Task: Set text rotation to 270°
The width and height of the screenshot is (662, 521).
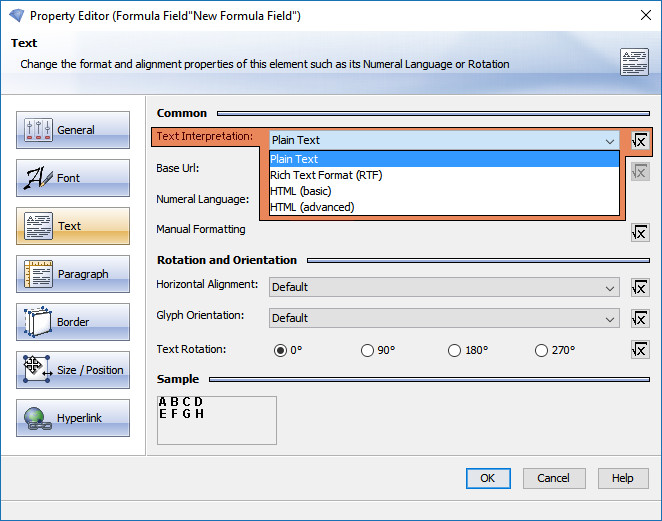Action: pyautogui.click(x=542, y=351)
